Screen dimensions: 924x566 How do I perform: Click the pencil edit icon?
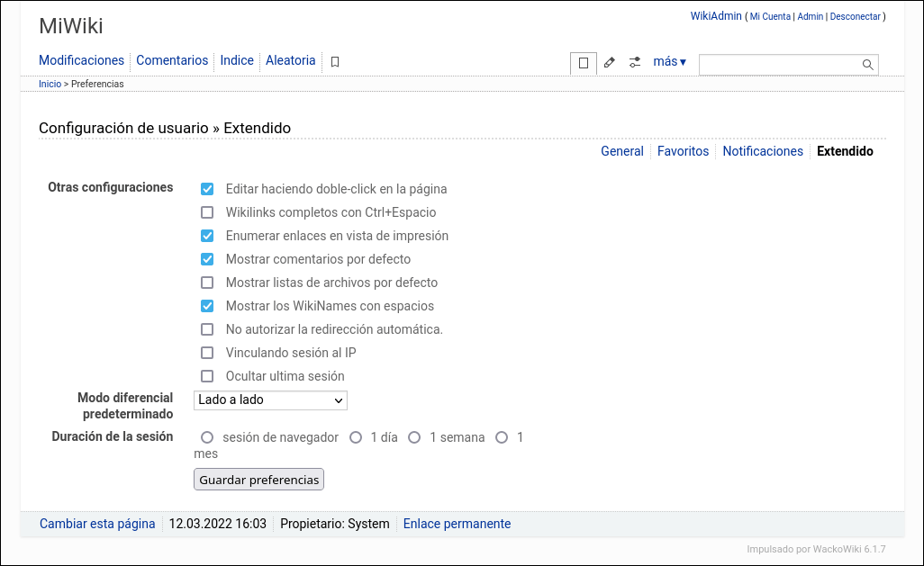tap(610, 63)
